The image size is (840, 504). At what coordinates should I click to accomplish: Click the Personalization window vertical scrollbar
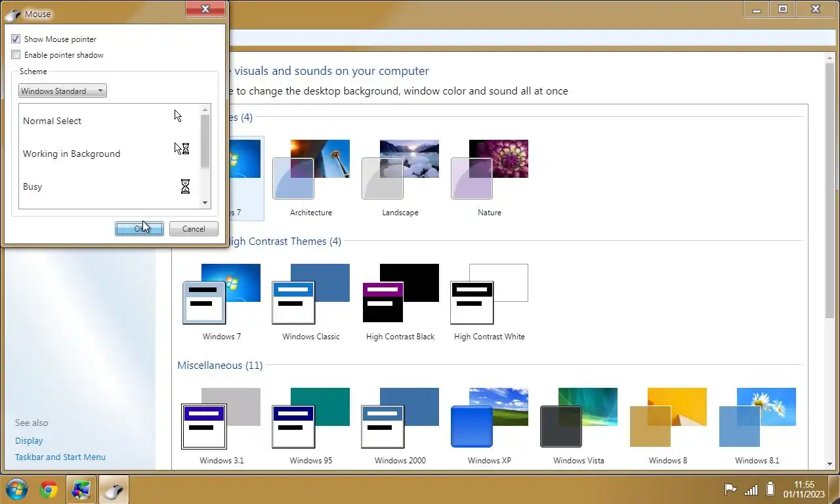point(829,262)
